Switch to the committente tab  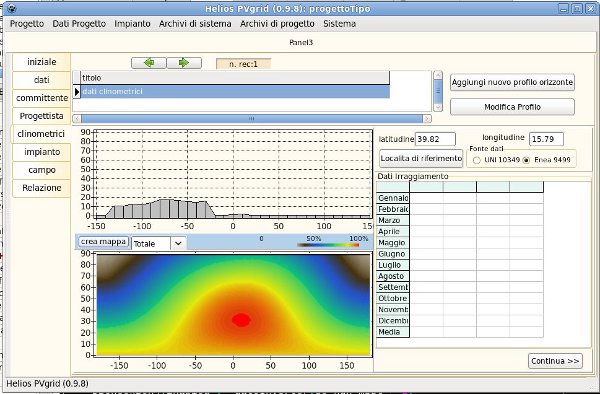[41, 98]
